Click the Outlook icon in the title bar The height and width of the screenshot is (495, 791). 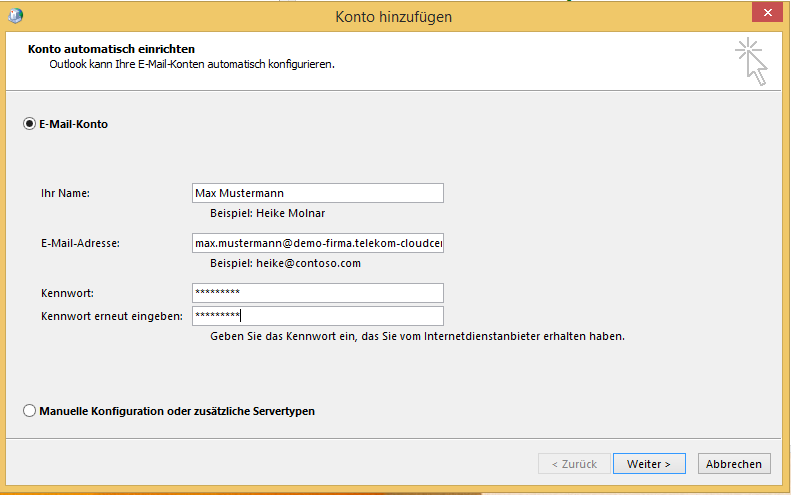(x=17, y=16)
